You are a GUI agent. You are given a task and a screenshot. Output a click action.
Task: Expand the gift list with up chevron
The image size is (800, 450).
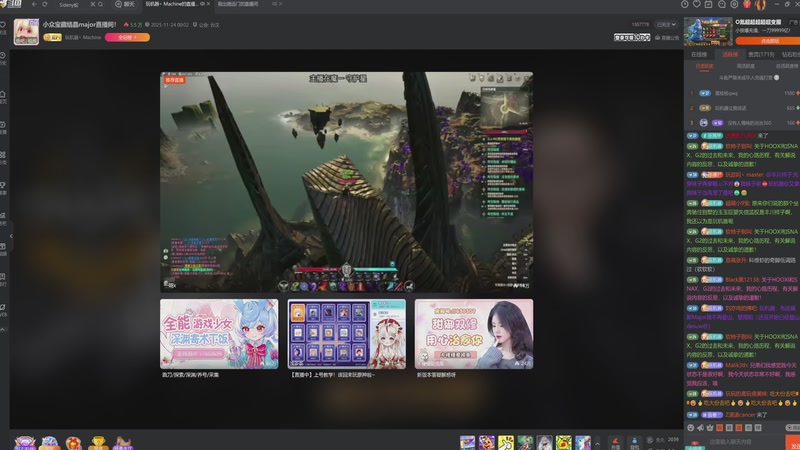coord(597,443)
